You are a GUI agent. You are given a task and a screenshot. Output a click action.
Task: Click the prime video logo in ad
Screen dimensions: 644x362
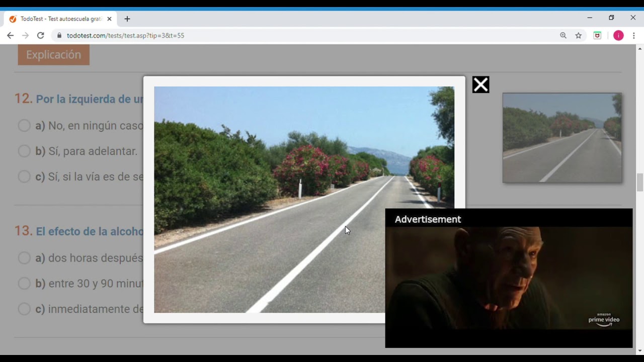point(604,320)
